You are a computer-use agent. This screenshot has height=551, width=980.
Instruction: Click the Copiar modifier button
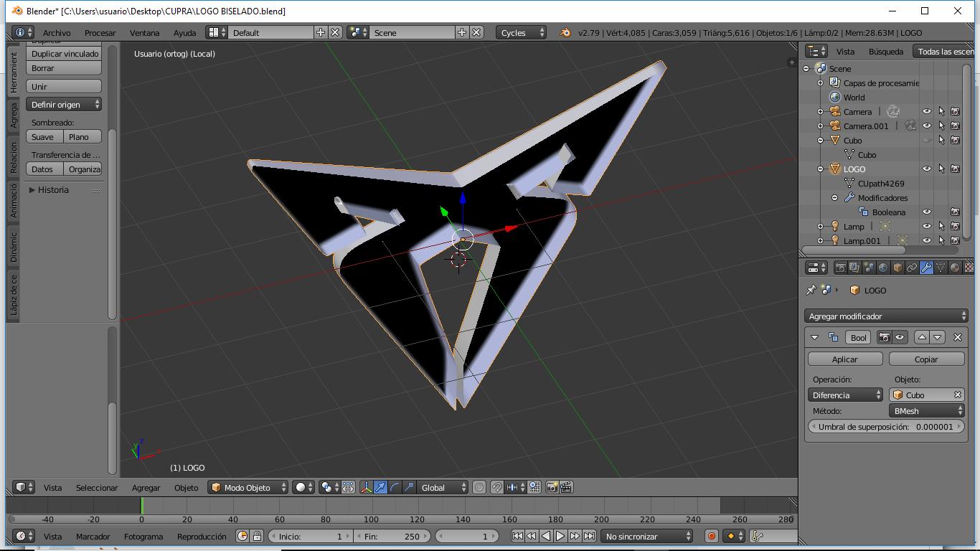(x=926, y=359)
